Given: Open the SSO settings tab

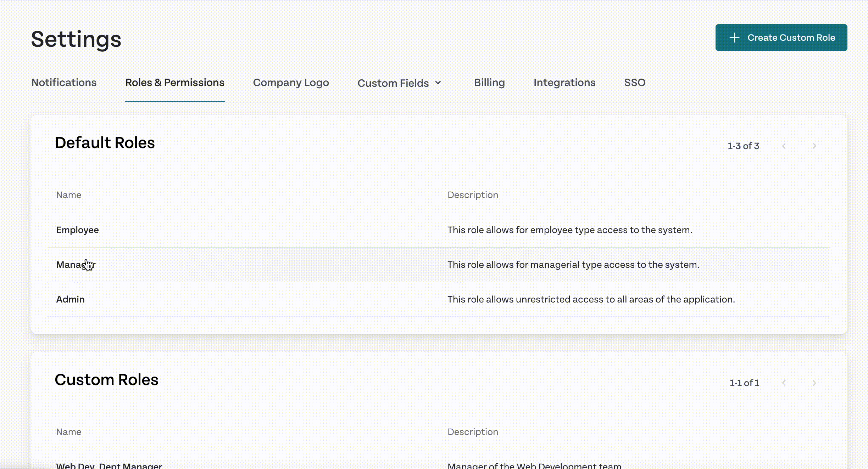Looking at the screenshot, I should coord(634,83).
